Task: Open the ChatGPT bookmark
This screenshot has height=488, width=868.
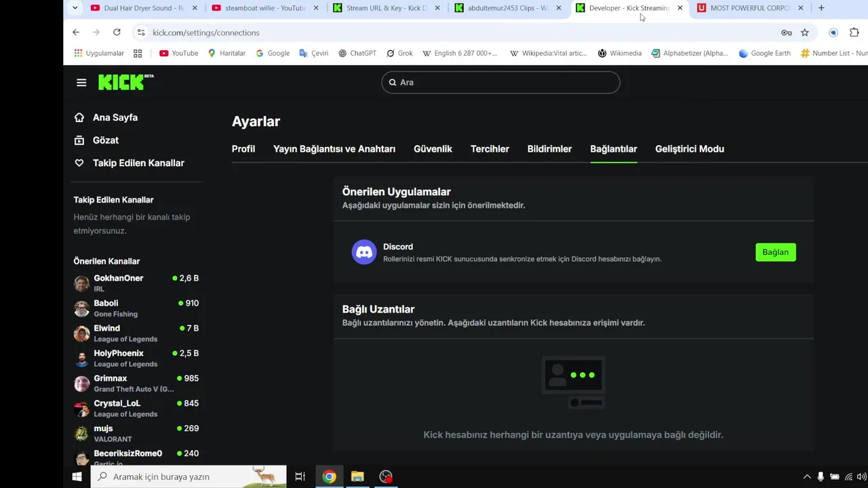Action: coord(357,53)
